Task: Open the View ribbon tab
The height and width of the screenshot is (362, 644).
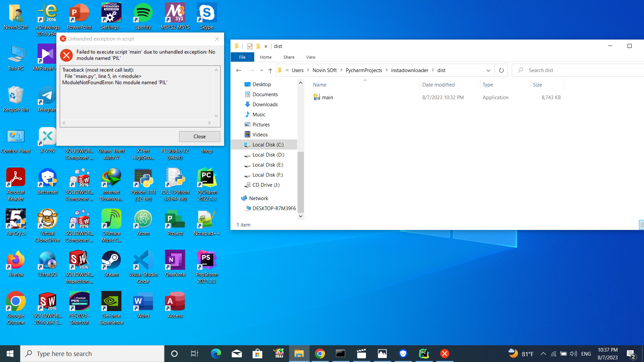Action: point(311,57)
